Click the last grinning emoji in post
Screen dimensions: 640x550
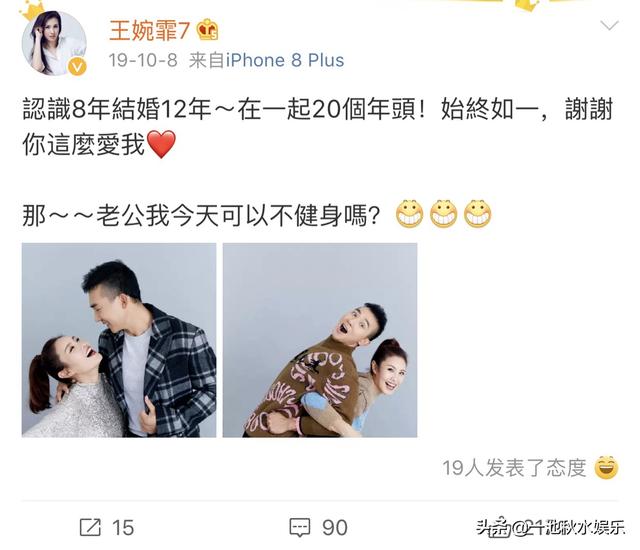(x=478, y=214)
